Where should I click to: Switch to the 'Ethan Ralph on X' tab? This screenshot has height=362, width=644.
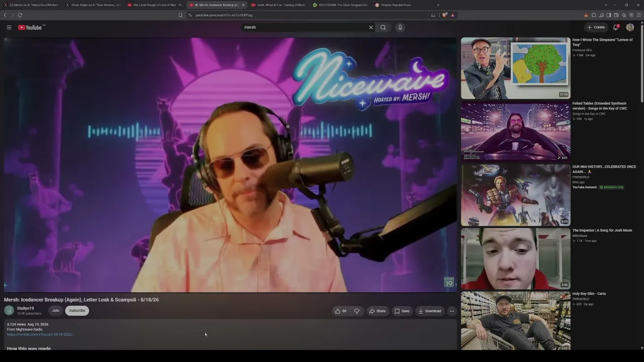tap(93, 5)
